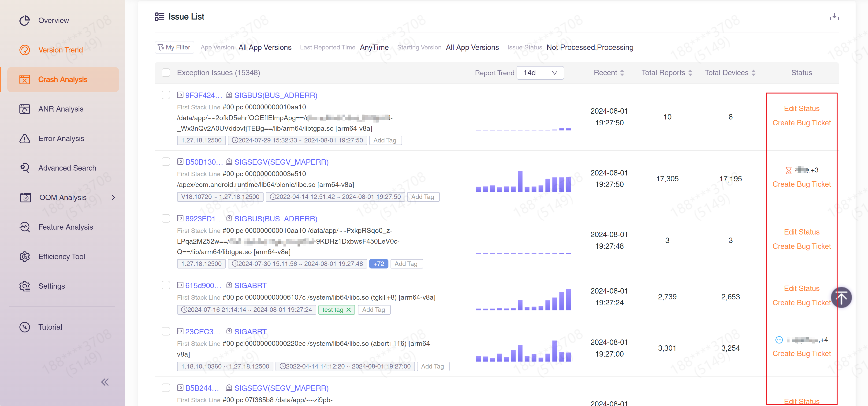The width and height of the screenshot is (868, 406).
Task: Click lock icon before SIGABRT 23CEC3 title
Action: point(229,331)
